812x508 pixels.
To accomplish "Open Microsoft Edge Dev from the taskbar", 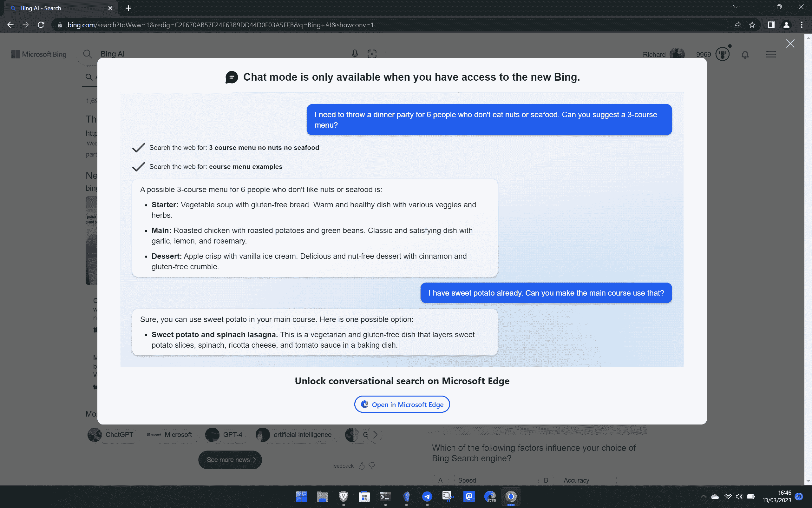I will coord(490,497).
